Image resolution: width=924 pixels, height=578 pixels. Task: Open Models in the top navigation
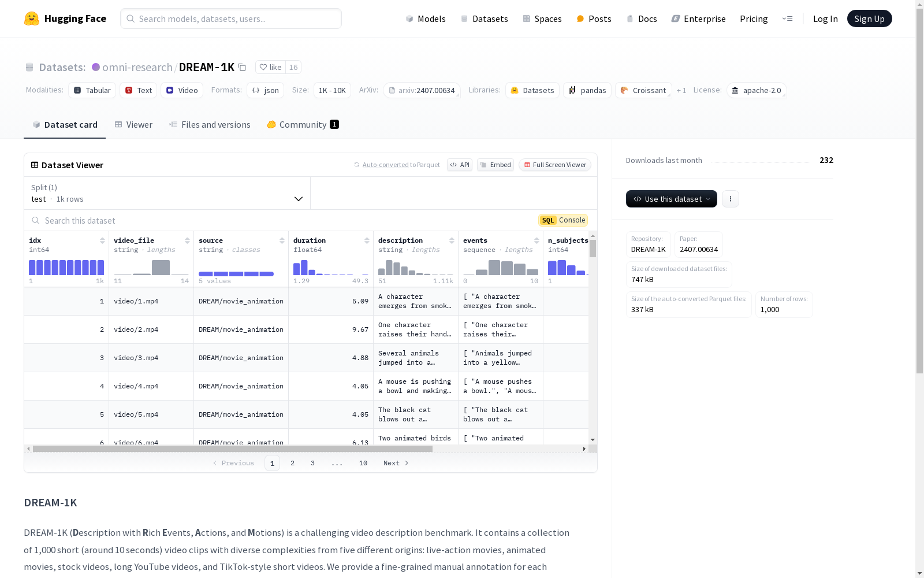click(426, 18)
